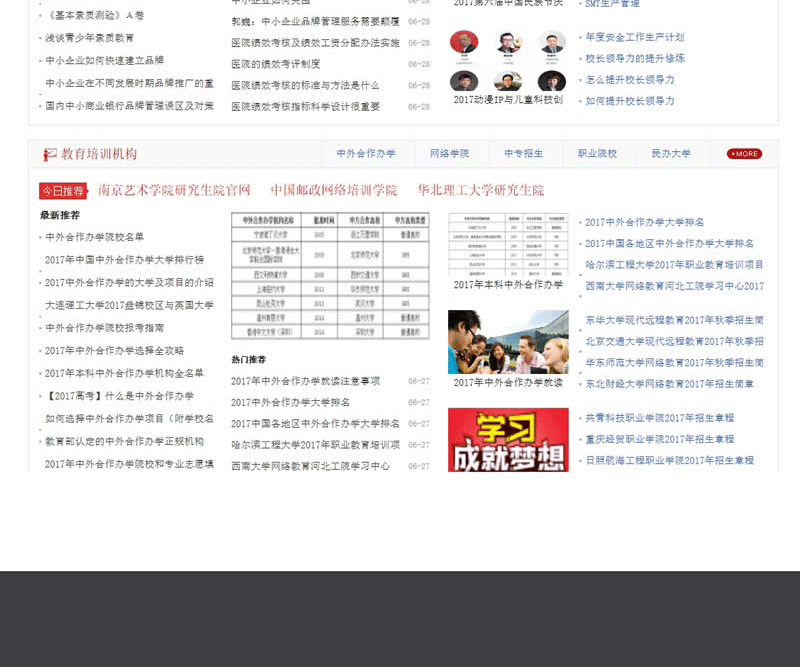Image resolution: width=800 pixels, height=667 pixels.
Task: Open 《基本素质测验》A卷 link
Action: [x=95, y=15]
